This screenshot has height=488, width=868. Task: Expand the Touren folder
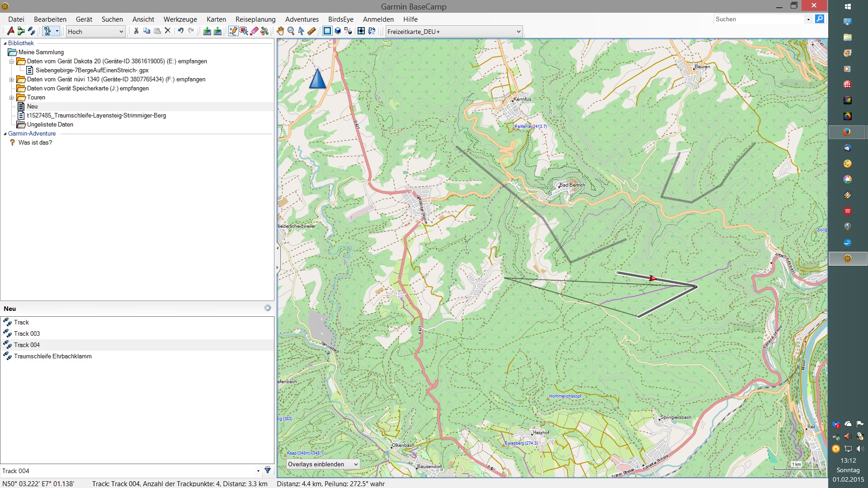click(12, 98)
